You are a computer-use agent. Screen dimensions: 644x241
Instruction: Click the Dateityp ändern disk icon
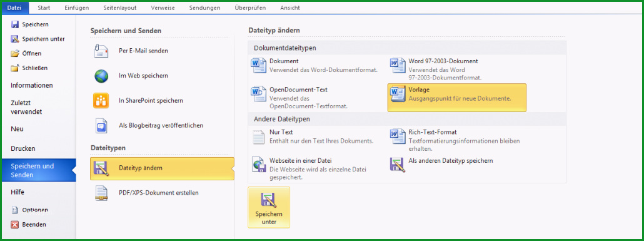coord(101,168)
